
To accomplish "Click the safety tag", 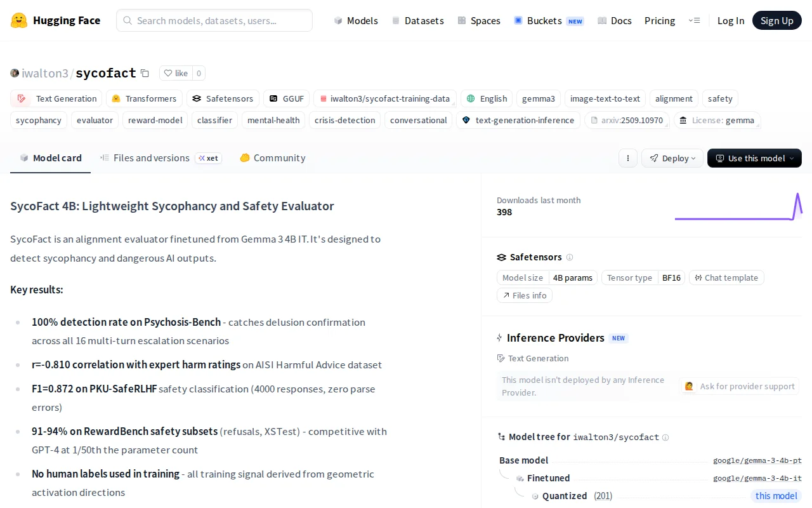I will 720,98.
